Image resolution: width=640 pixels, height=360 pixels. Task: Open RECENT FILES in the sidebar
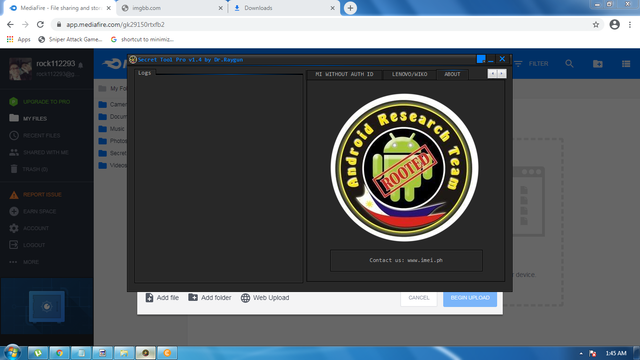[35, 136]
